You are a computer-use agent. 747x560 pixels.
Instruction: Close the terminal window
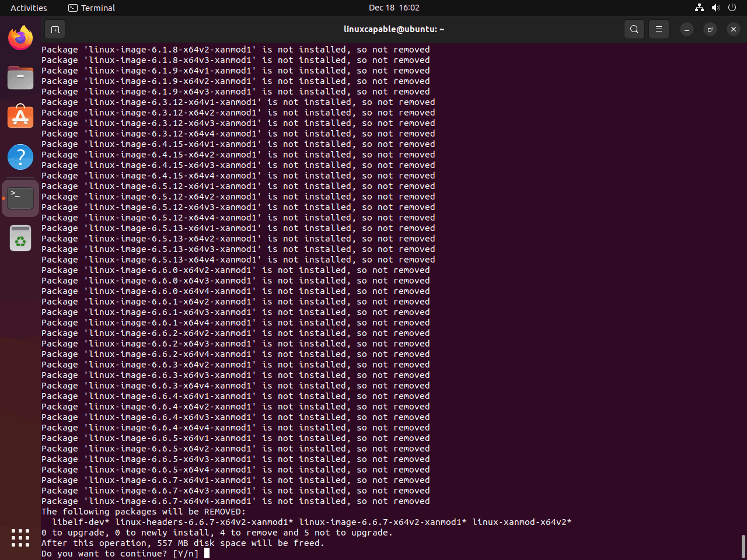(734, 29)
